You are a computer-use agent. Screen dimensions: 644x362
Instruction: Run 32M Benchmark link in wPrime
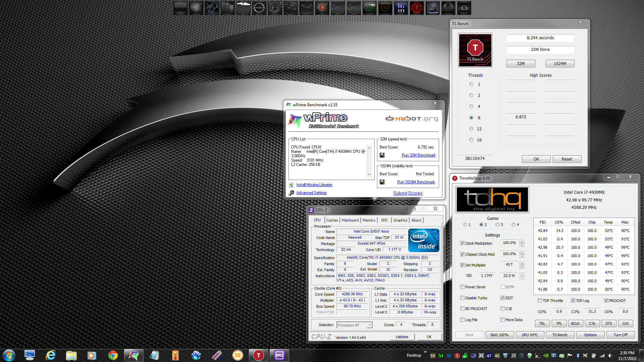pyautogui.click(x=419, y=155)
